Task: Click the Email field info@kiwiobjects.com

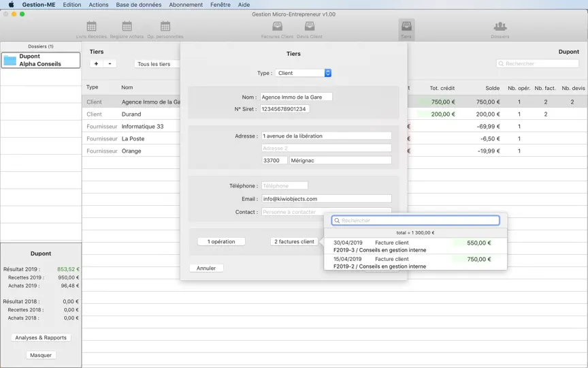Action: coord(327,198)
